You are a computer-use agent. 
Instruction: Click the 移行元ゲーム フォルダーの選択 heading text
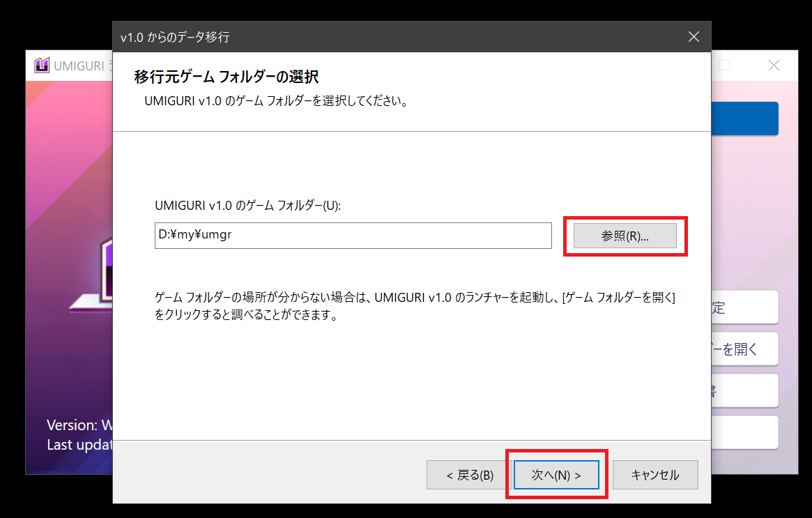(x=227, y=77)
